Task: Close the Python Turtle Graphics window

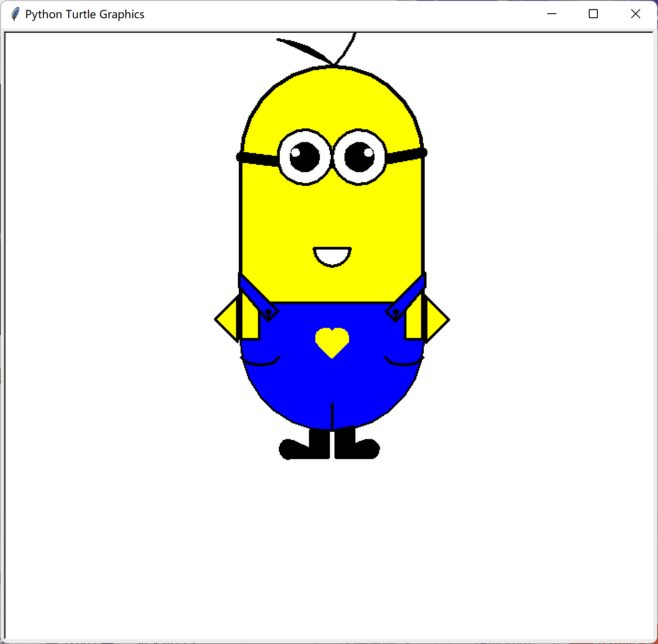Action: click(635, 14)
